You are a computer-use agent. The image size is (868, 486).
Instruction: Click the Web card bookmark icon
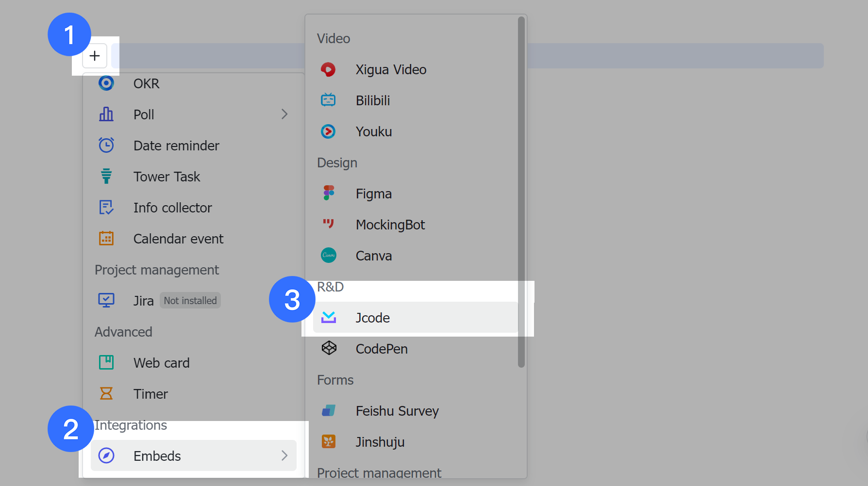[x=106, y=362]
